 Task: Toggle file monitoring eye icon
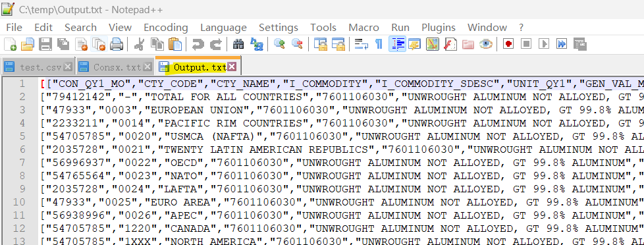[486, 44]
